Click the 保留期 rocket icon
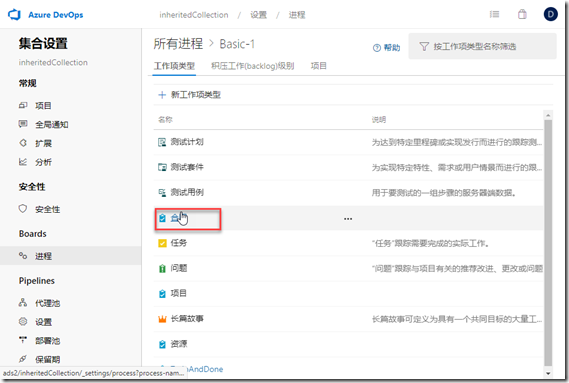 click(23, 359)
